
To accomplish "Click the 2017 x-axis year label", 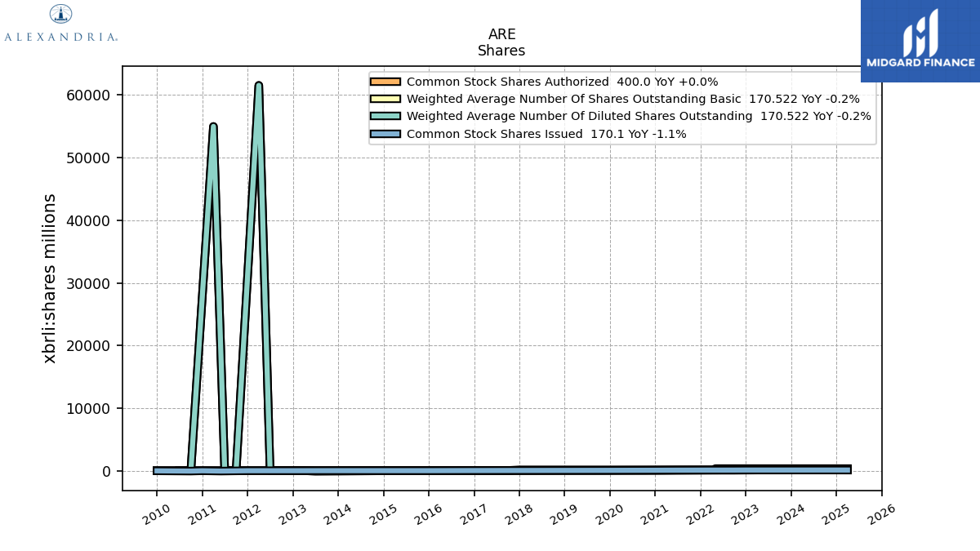I will (474, 513).
